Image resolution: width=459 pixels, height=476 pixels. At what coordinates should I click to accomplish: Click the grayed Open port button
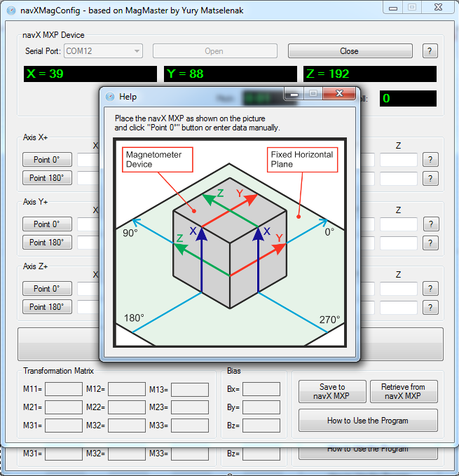[x=215, y=51]
